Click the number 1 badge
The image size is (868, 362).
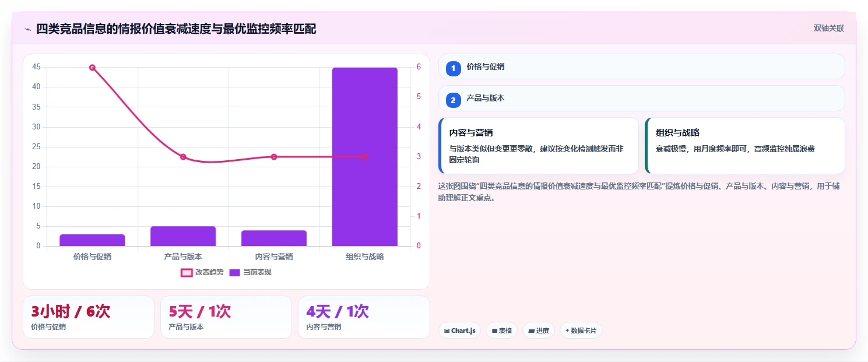tap(453, 68)
